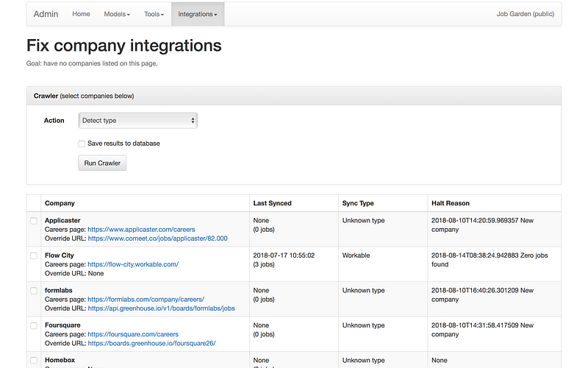The image size is (588, 368).
Task: Open Applicaster comeet override URL
Action: click(157, 238)
